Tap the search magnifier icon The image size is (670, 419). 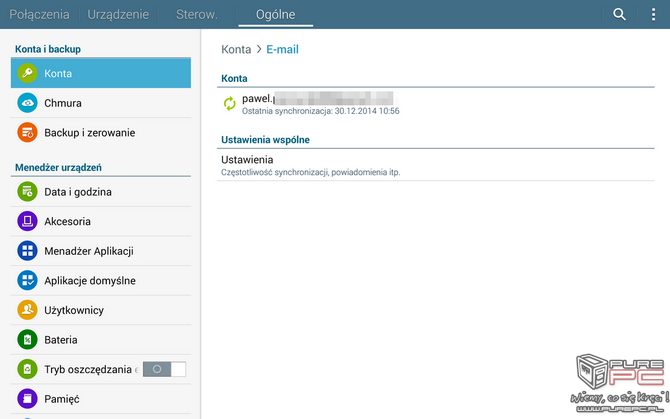(620, 14)
